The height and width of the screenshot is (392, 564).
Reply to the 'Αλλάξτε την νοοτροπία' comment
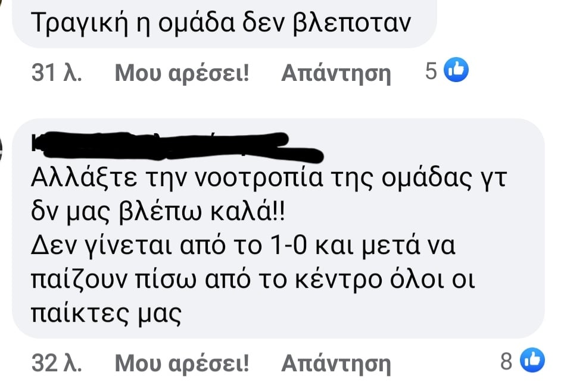tap(336, 363)
